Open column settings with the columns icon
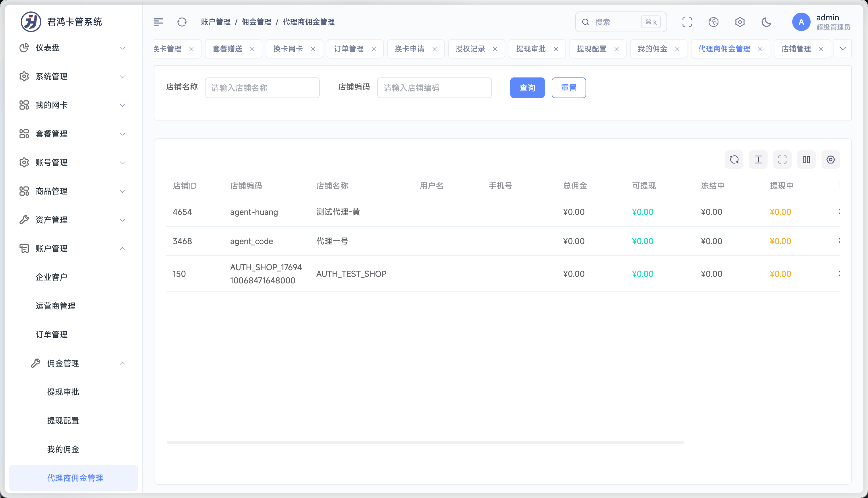 806,159
